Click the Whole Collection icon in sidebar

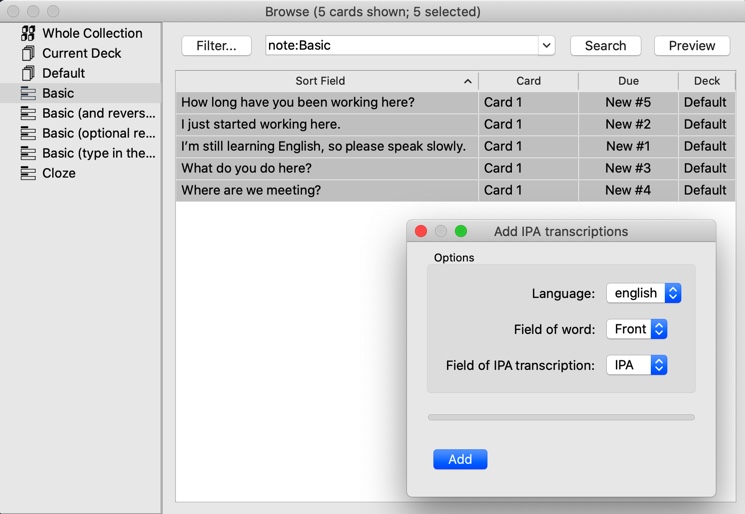28,33
